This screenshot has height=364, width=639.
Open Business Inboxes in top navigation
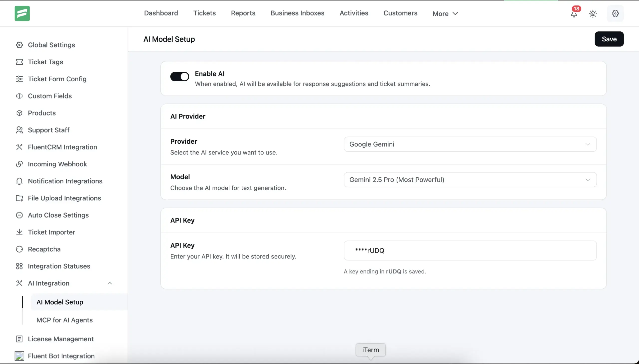(297, 13)
